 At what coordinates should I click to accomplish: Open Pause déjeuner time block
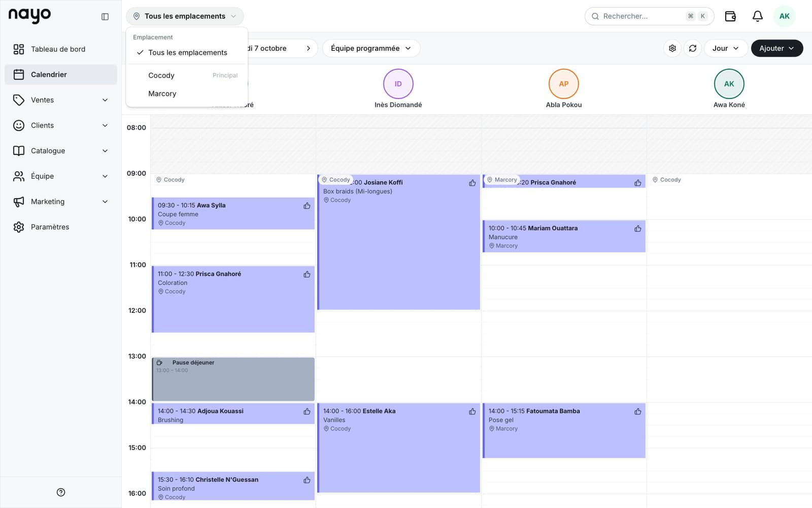click(x=233, y=379)
